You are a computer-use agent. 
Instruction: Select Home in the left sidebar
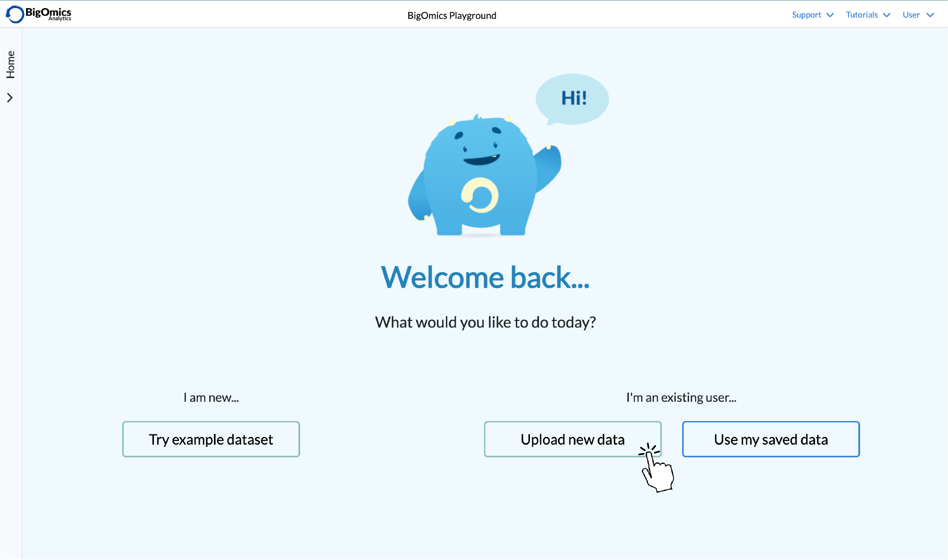(x=11, y=65)
